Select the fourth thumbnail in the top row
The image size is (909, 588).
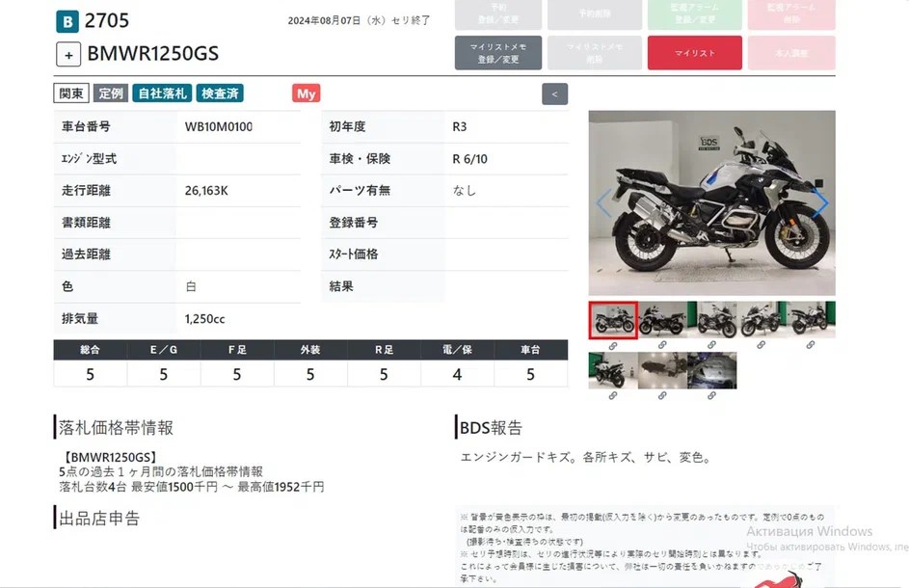762,319
